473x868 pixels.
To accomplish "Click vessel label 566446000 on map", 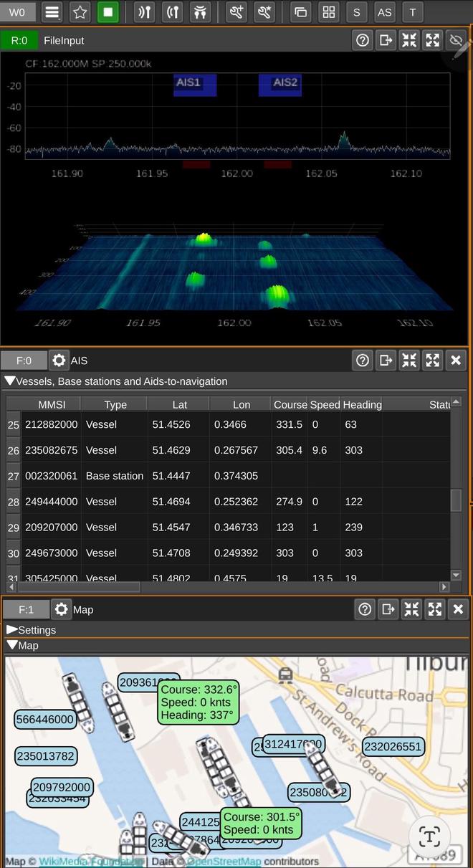I will click(x=46, y=720).
